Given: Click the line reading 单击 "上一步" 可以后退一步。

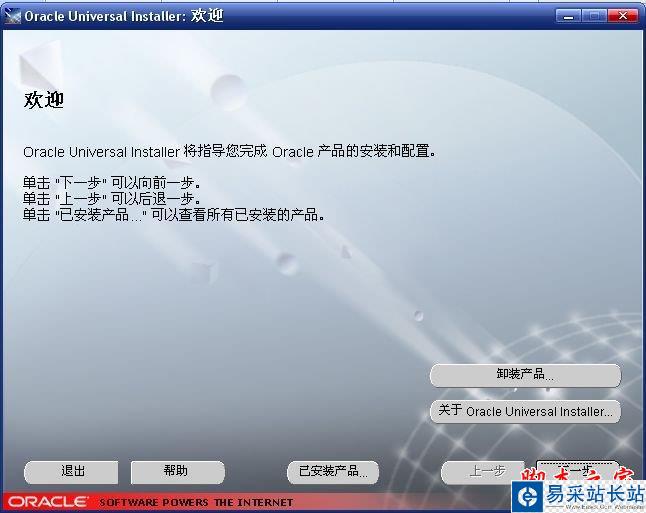Looking at the screenshot, I should pos(112,199).
